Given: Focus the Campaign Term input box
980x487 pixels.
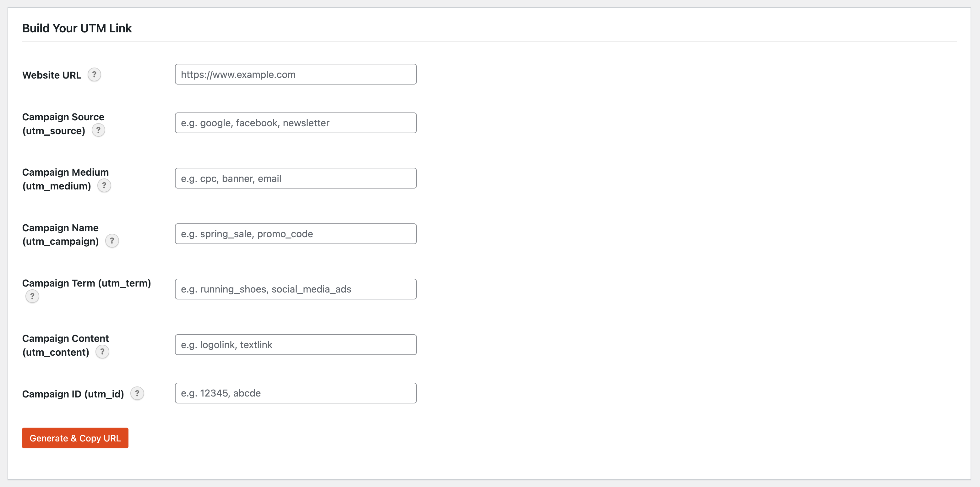Looking at the screenshot, I should (296, 289).
